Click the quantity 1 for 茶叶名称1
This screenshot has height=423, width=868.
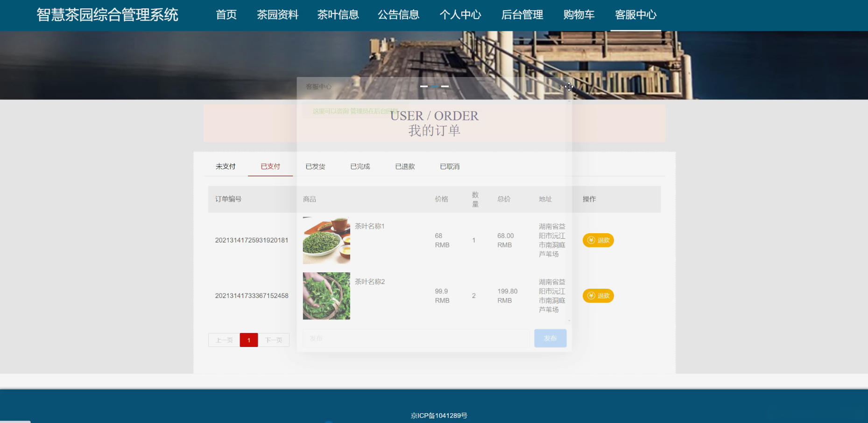point(474,240)
